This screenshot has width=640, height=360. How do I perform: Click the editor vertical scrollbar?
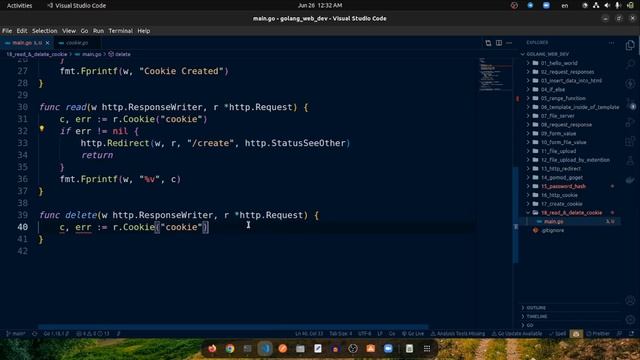[516, 214]
